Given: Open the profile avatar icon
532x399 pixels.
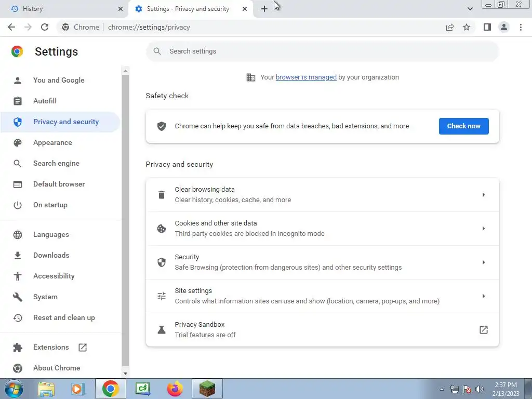Looking at the screenshot, I should coord(504,27).
